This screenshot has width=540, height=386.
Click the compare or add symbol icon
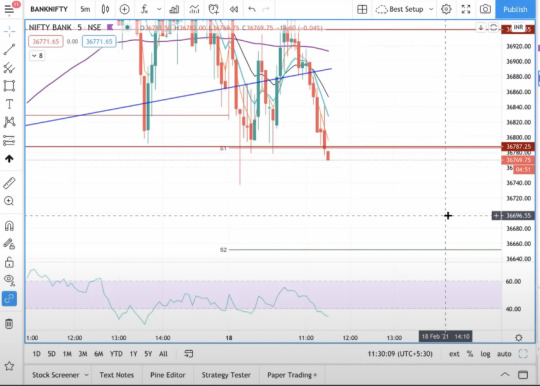click(124, 9)
